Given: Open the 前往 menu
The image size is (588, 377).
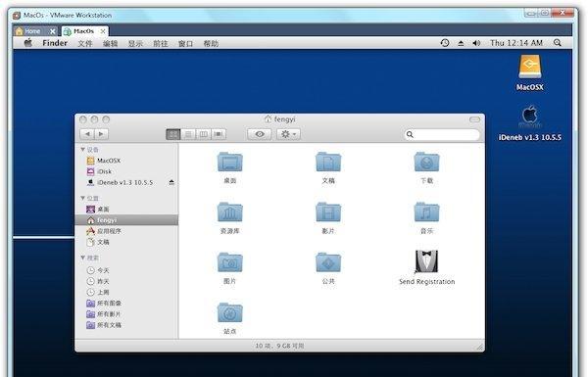Looking at the screenshot, I should pos(161,43).
